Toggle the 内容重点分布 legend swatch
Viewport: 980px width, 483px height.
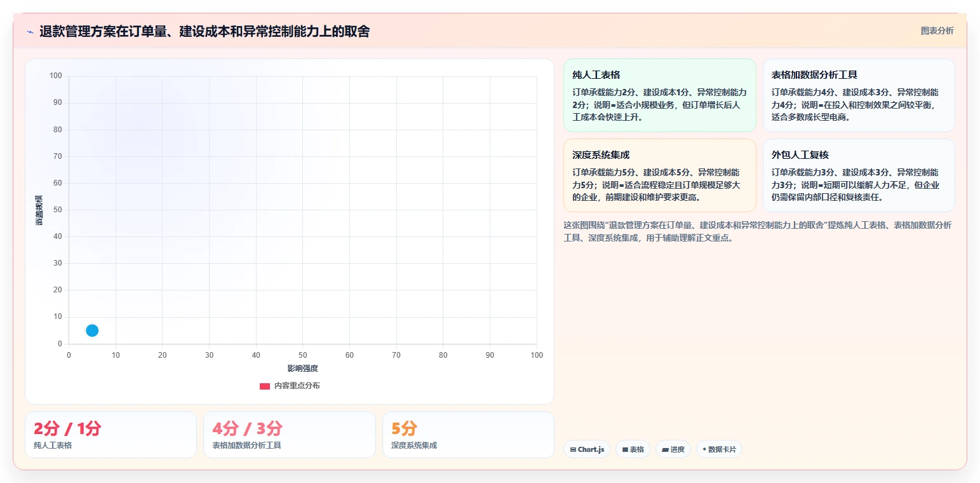[265, 386]
